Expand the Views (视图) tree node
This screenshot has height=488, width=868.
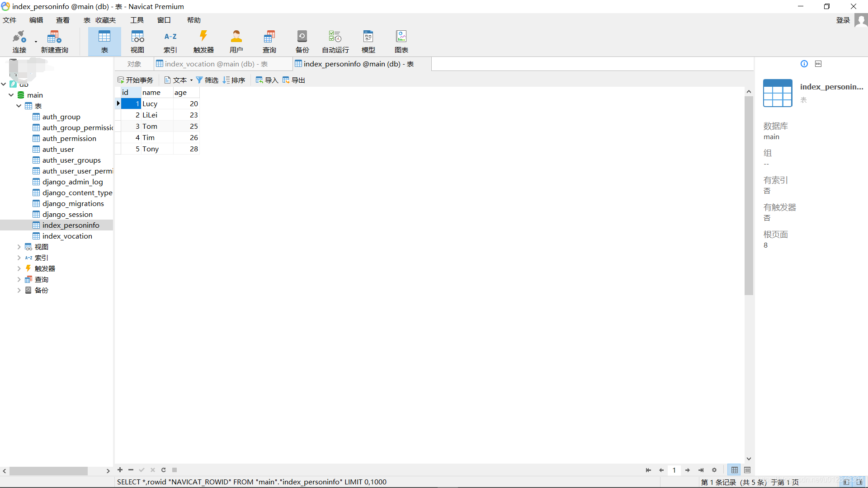(19, 247)
